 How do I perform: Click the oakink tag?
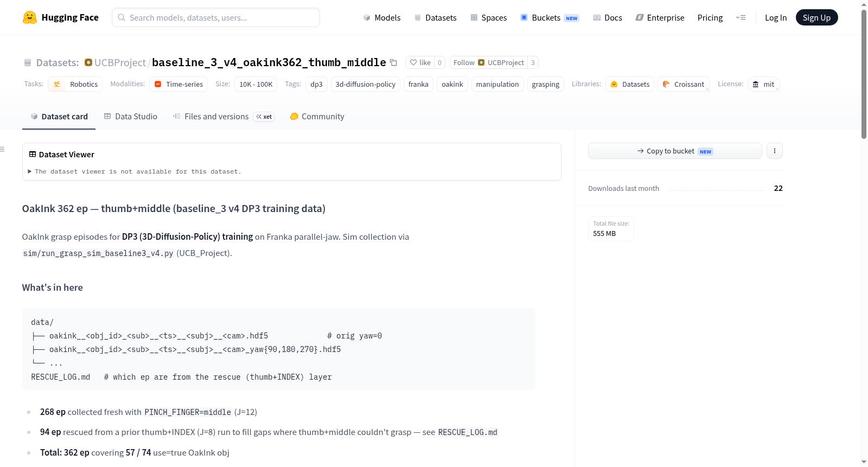point(452,84)
